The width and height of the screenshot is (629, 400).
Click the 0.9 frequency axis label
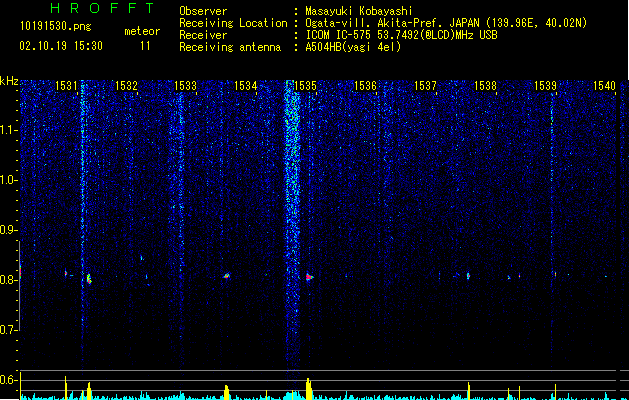pos(9,230)
